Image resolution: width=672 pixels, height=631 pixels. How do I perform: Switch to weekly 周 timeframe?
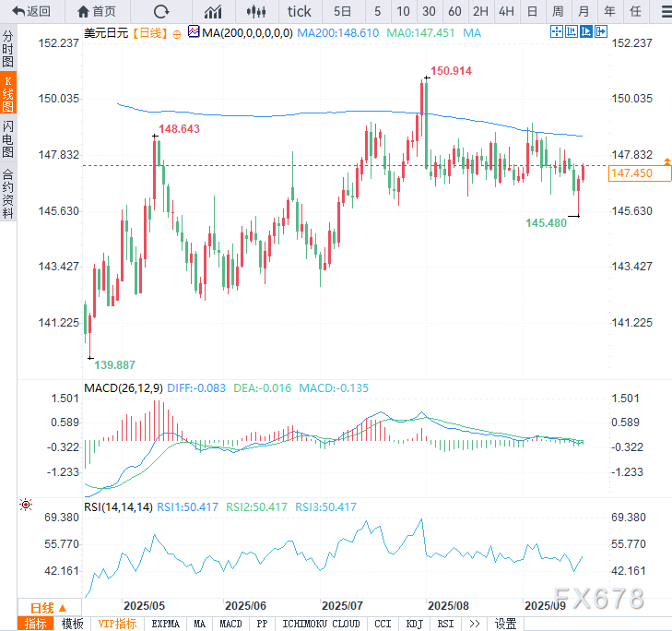click(x=558, y=11)
